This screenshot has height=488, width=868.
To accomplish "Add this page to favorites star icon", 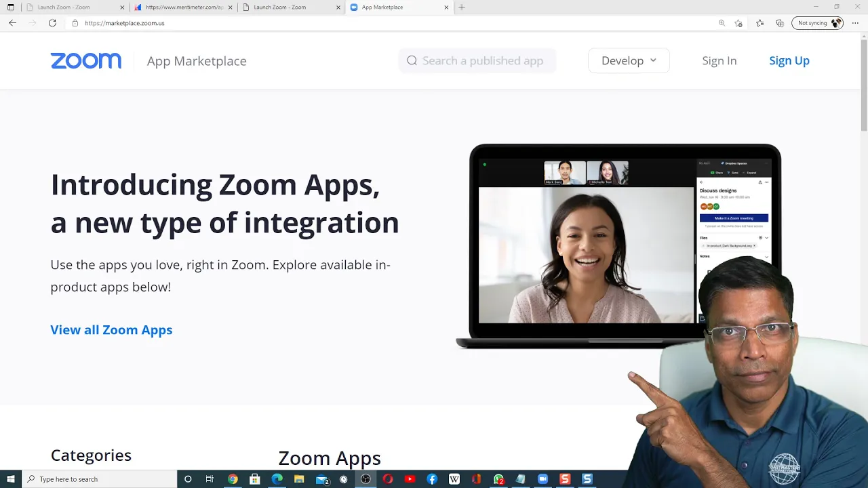I will point(738,23).
